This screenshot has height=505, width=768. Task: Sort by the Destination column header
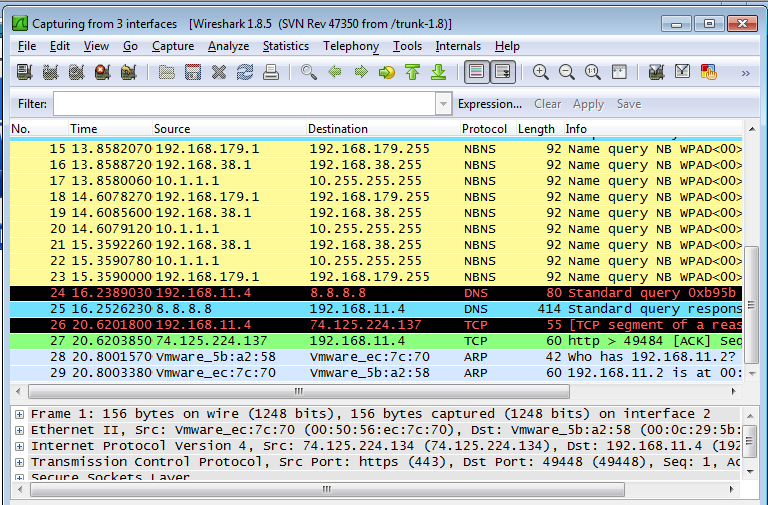pyautogui.click(x=383, y=129)
